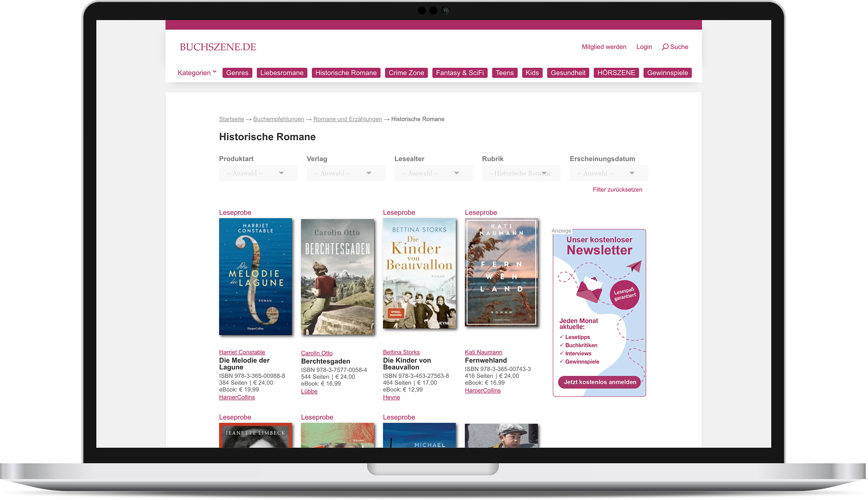Open the Fernwehland book cover

[501, 272]
